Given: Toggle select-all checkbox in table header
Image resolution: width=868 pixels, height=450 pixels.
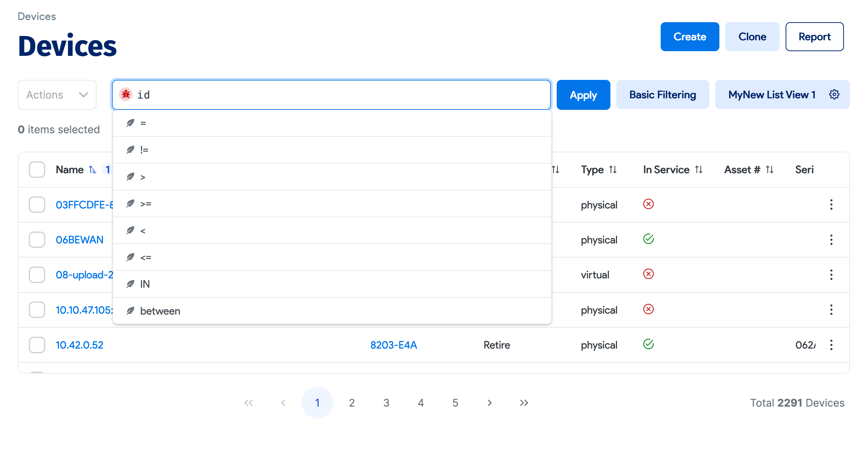Looking at the screenshot, I should (37, 169).
